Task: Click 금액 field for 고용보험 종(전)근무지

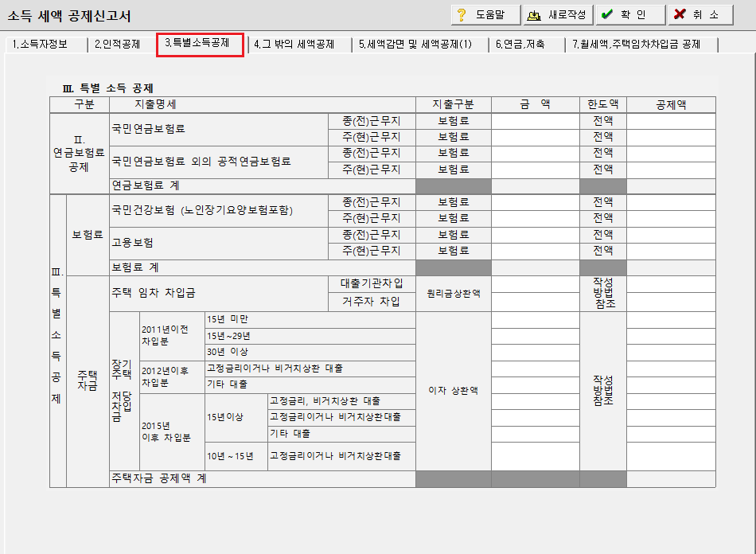Action: pos(536,236)
